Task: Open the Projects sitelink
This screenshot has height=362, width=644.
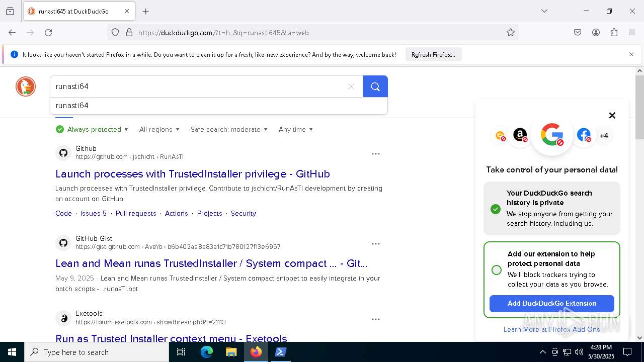Action: click(210, 213)
